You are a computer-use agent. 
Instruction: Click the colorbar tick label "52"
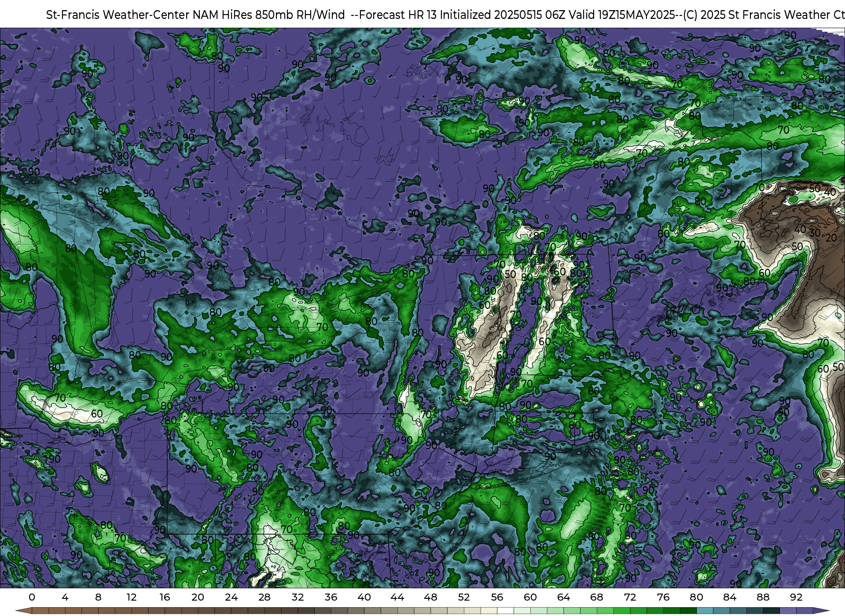coord(464,597)
